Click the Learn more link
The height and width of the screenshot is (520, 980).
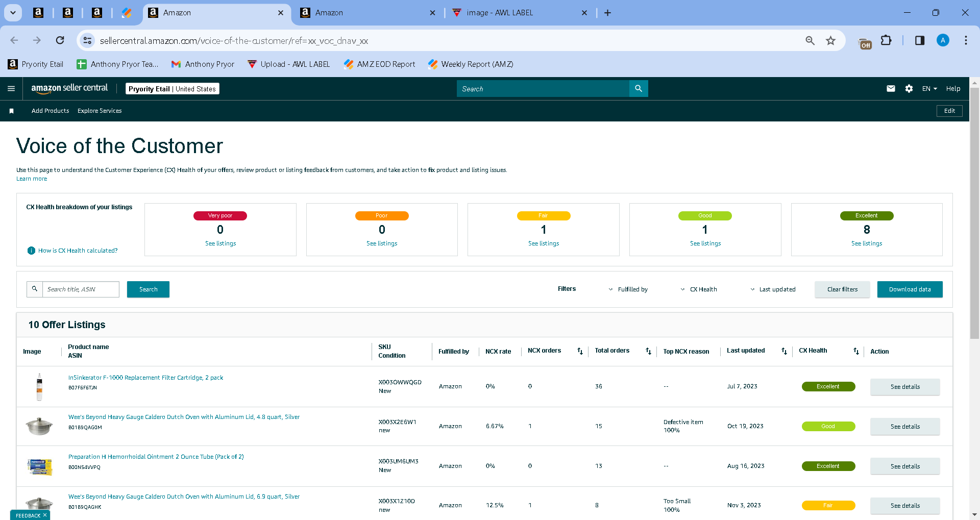pos(32,179)
